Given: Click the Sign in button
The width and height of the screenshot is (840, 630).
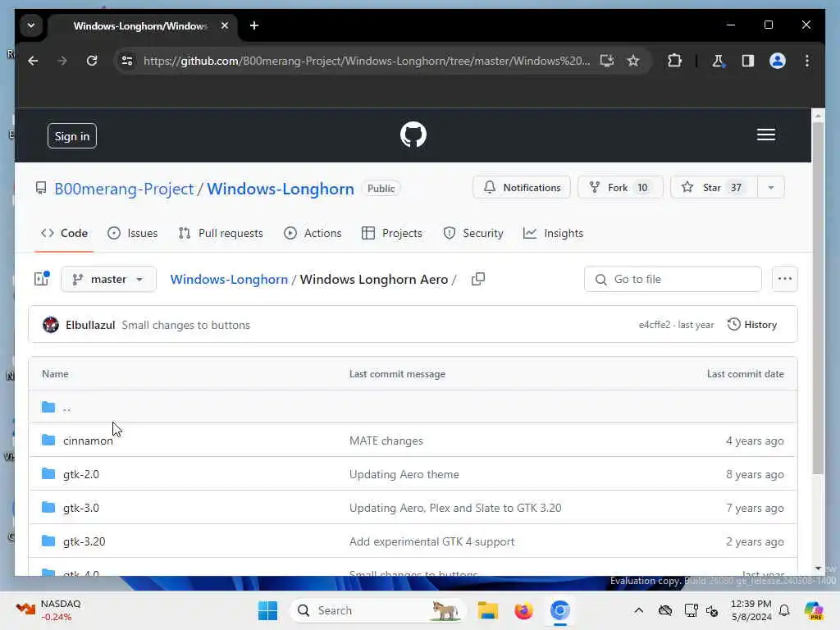Looking at the screenshot, I should coord(72,136).
